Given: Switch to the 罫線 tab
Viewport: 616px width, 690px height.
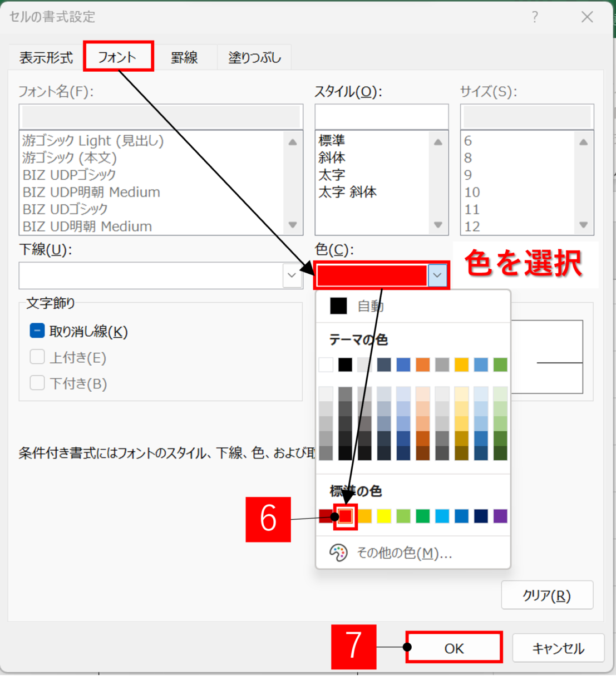Looking at the screenshot, I should (x=184, y=57).
